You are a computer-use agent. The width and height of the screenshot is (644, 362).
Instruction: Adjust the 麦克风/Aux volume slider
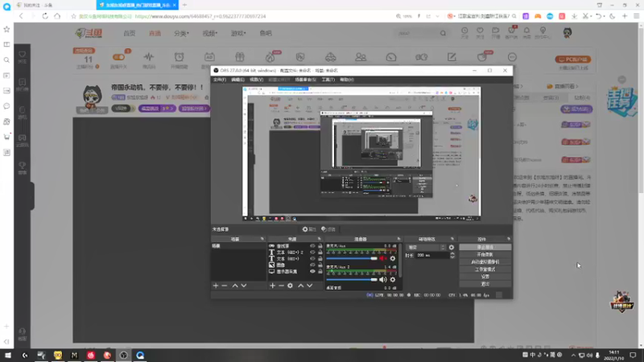tap(352, 258)
